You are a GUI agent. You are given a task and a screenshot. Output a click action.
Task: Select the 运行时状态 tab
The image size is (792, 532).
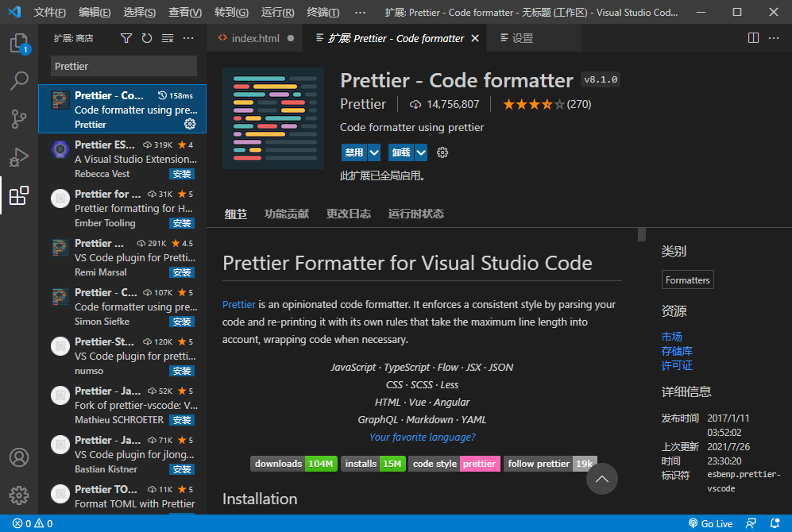[x=415, y=214]
